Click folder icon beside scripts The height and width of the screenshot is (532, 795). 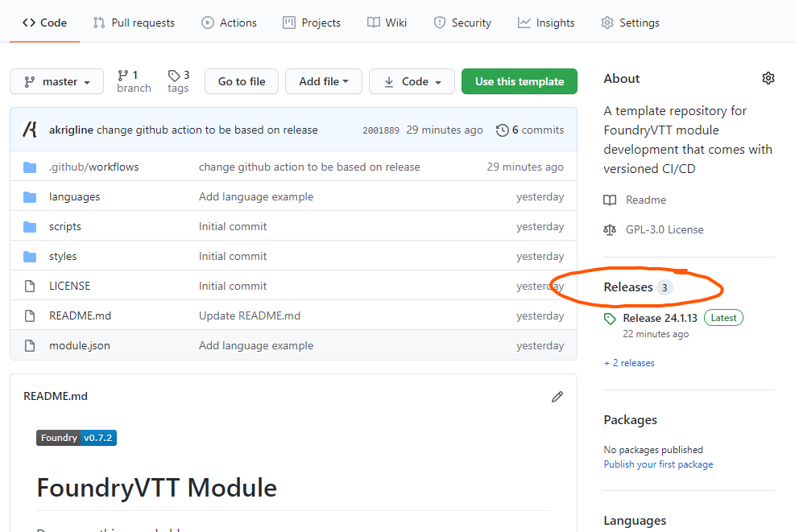pyautogui.click(x=30, y=227)
